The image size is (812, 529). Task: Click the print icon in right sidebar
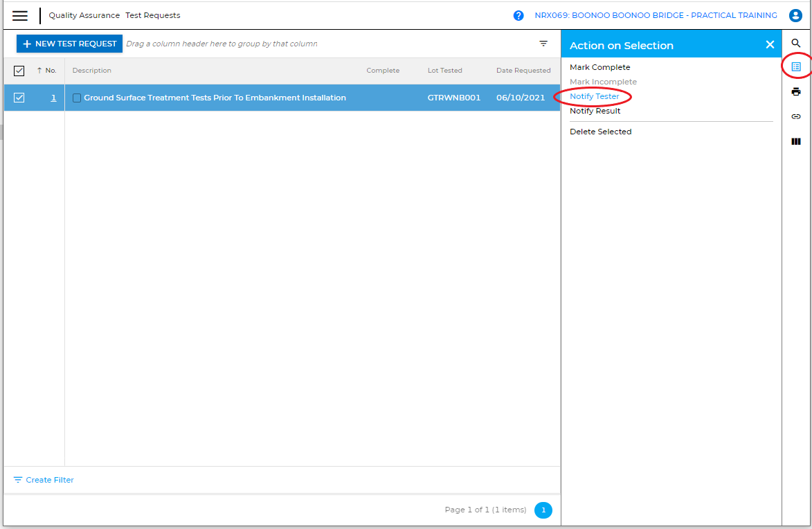coord(796,91)
